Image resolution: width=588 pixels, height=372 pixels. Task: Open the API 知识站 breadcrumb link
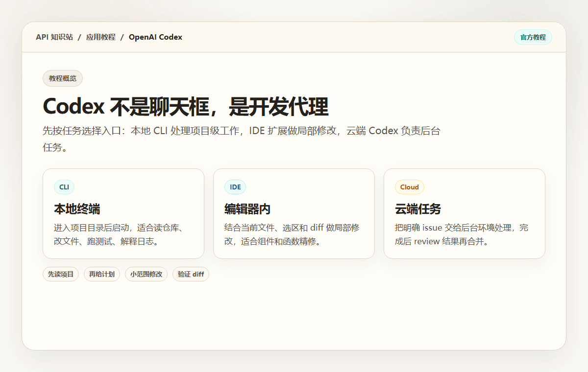(x=54, y=37)
